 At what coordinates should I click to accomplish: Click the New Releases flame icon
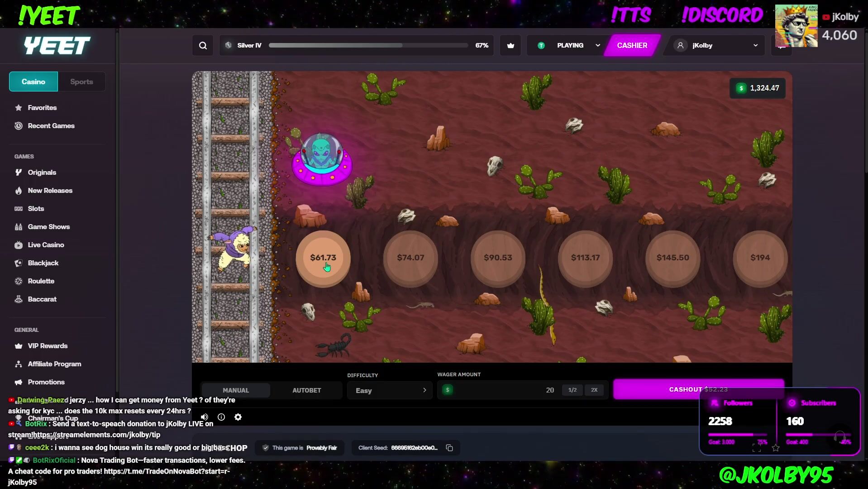click(19, 191)
